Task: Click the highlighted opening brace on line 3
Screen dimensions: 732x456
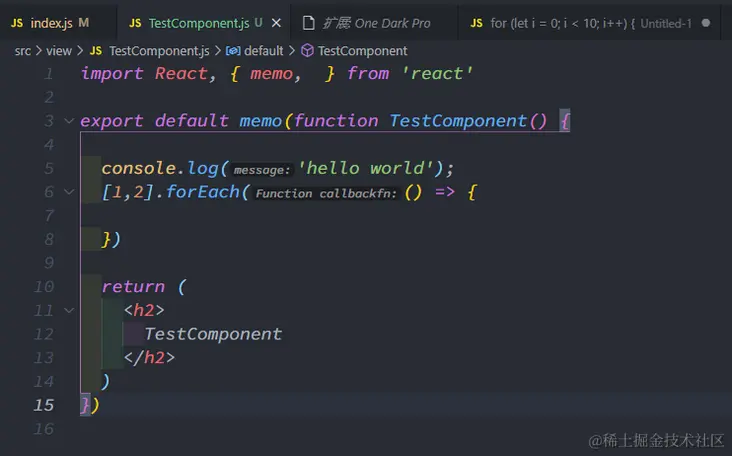Action: 565,121
